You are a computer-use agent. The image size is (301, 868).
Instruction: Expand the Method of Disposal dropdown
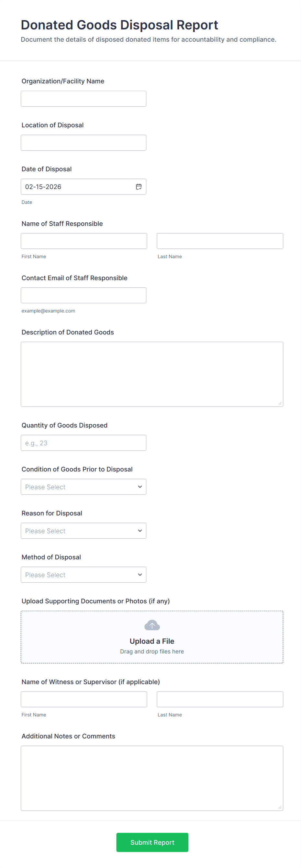[x=84, y=575]
